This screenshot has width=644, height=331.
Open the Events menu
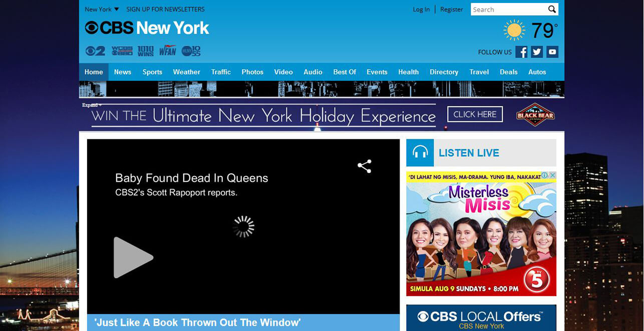377,72
